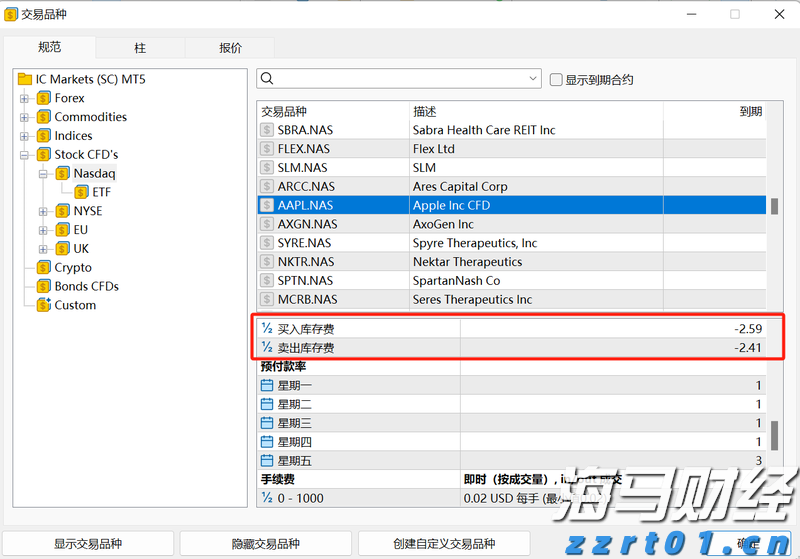800x559 pixels.
Task: Click the 显示交易品种 button
Action: click(x=88, y=544)
